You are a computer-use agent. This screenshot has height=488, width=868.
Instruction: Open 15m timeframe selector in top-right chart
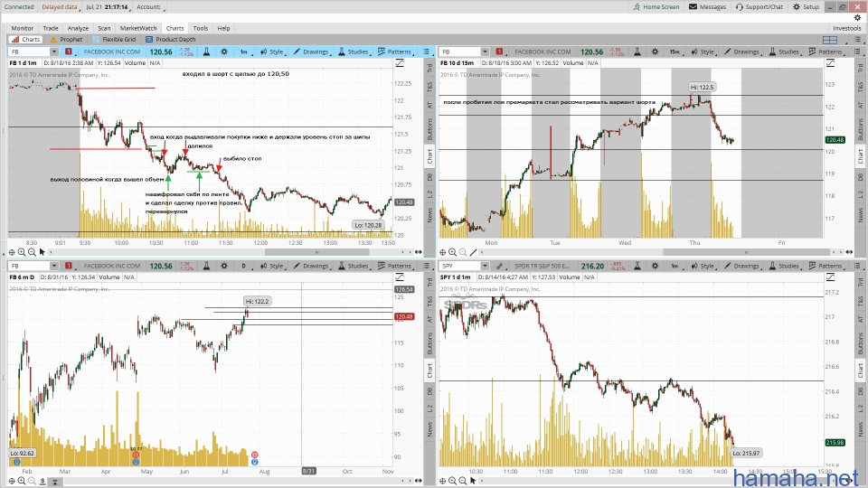pos(675,52)
